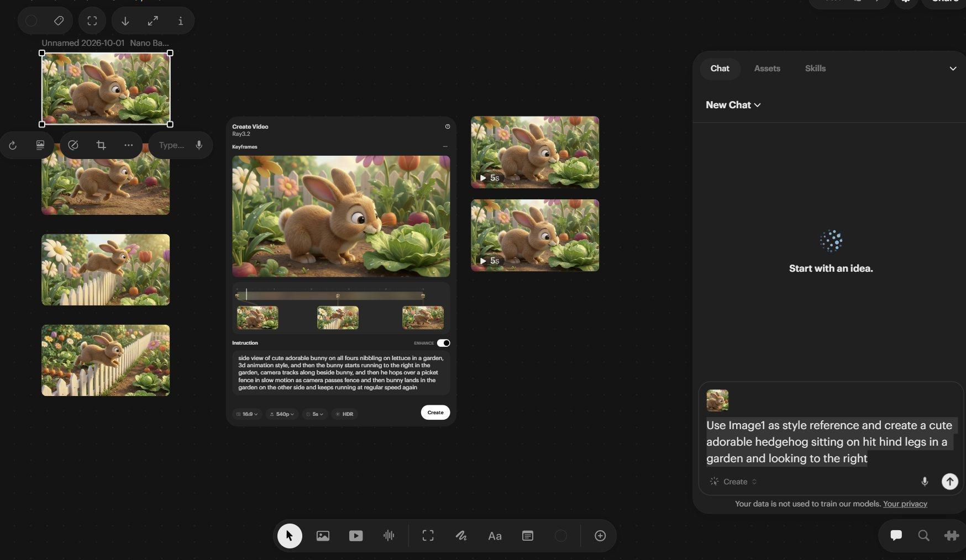Image resolution: width=966 pixels, height=560 pixels.
Task: Click the regenerate circular arrow icon
Action: pos(13,145)
